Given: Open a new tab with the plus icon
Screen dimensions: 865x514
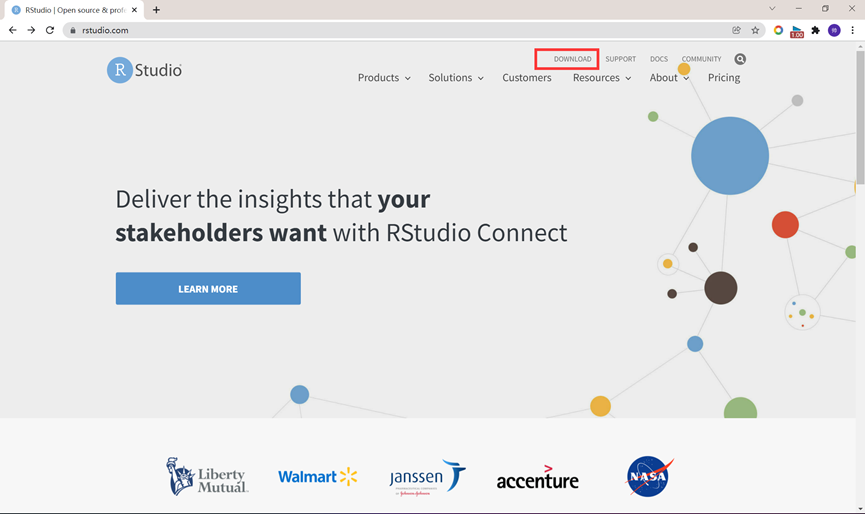Looking at the screenshot, I should click(156, 10).
